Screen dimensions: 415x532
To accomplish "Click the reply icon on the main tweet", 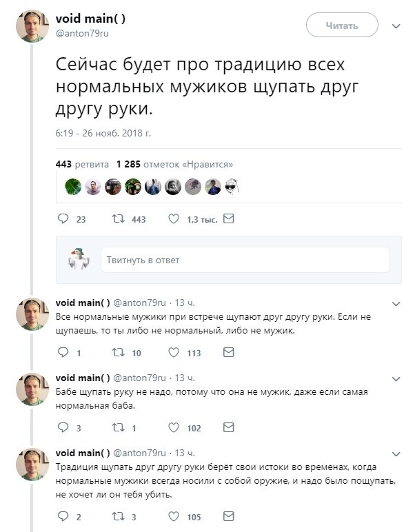I will pos(63,219).
